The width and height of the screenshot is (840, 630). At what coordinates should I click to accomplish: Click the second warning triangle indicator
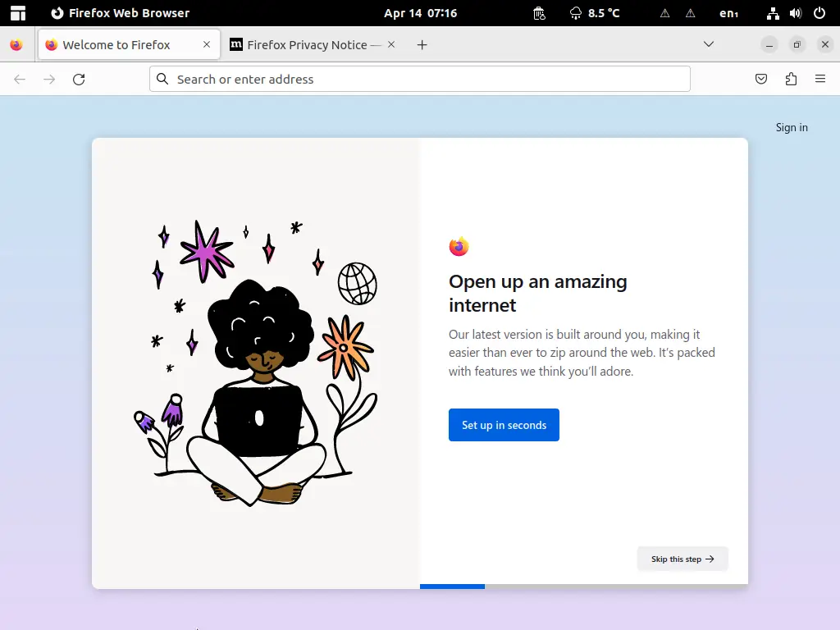pyautogui.click(x=691, y=13)
